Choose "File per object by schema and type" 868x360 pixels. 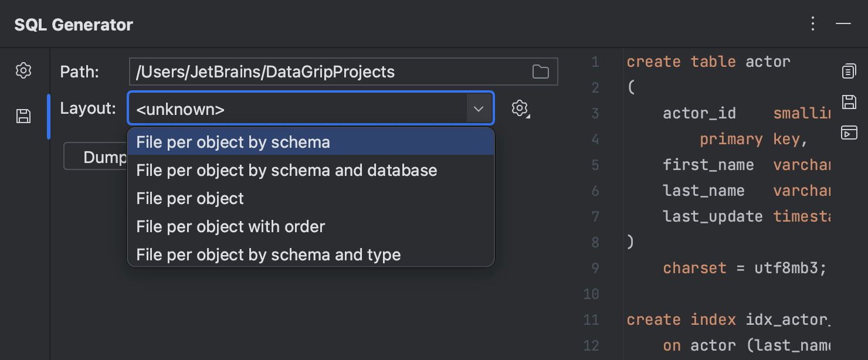[x=268, y=254]
